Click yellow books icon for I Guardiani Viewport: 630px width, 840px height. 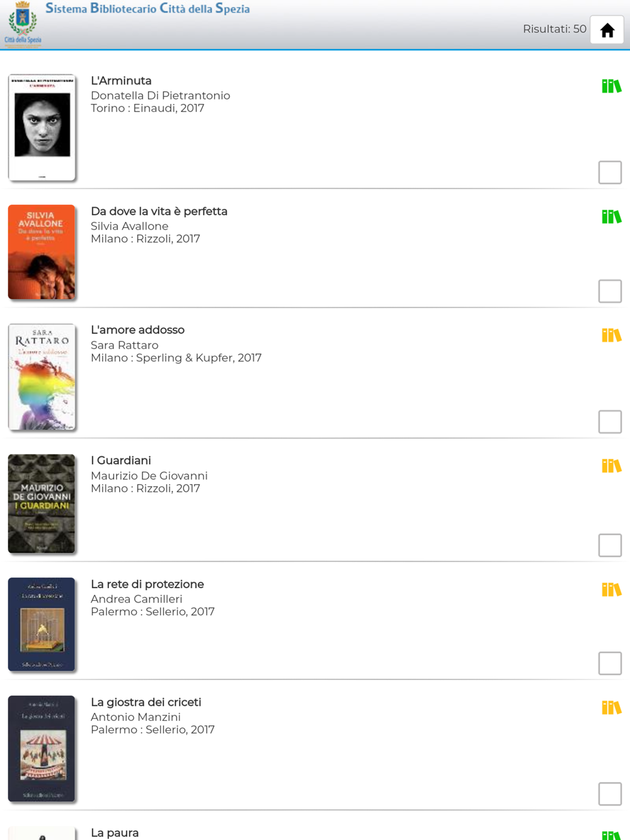611,465
